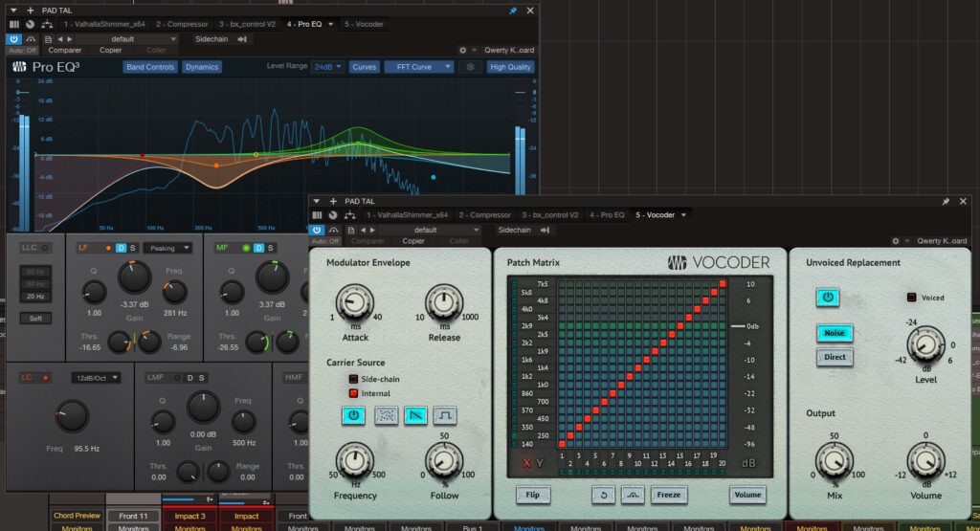Click the Vocoder Mix knob
The width and height of the screenshot is (980, 531).
[x=835, y=460]
